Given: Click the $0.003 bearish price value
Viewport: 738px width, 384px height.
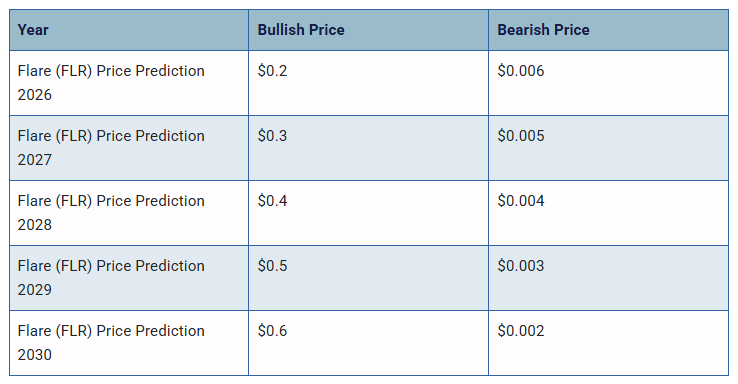Looking at the screenshot, I should 521,265.
